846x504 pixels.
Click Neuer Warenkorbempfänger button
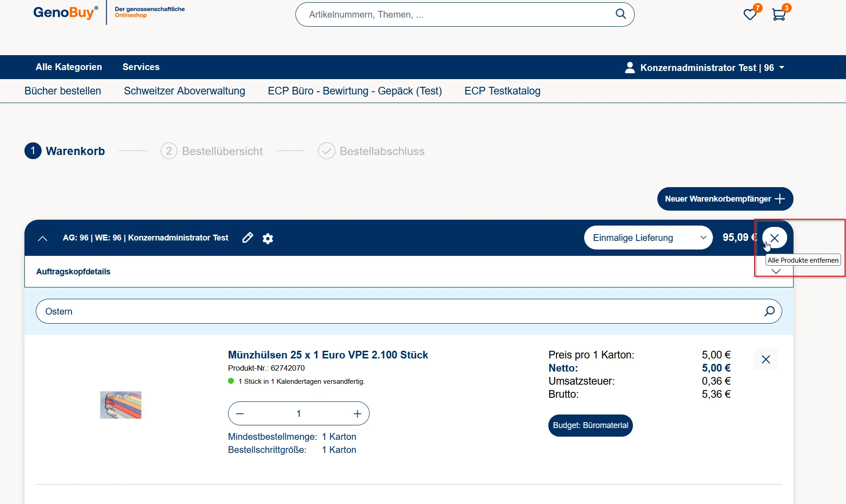click(x=725, y=199)
